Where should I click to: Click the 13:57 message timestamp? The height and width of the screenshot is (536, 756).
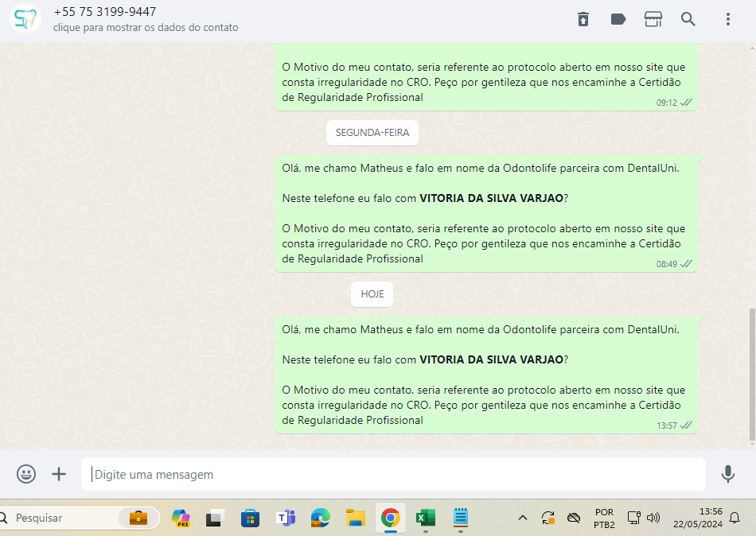click(x=667, y=425)
